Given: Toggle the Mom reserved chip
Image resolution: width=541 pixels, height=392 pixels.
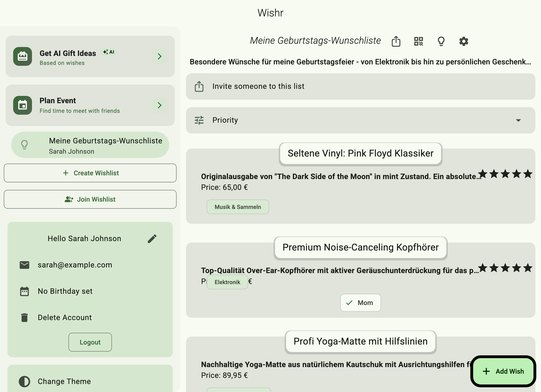Looking at the screenshot, I should coord(360,303).
